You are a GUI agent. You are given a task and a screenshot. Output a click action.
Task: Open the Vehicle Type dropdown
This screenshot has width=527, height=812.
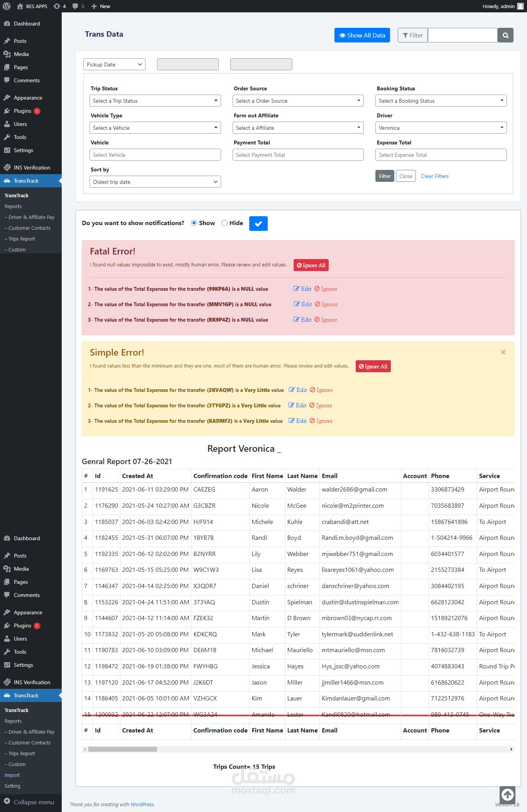tap(155, 128)
